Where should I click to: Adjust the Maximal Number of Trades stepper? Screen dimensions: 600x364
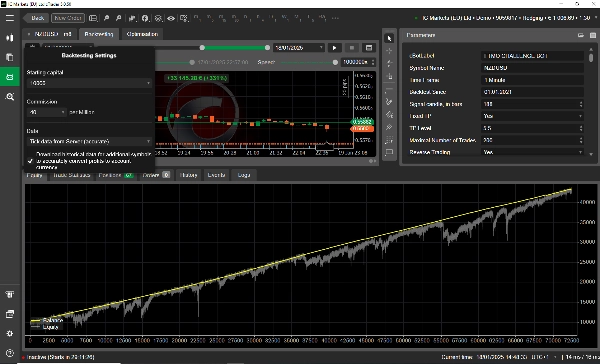pyautogui.click(x=581, y=140)
